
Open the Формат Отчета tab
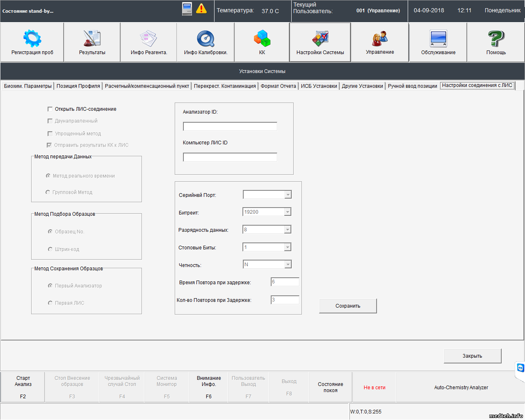278,86
